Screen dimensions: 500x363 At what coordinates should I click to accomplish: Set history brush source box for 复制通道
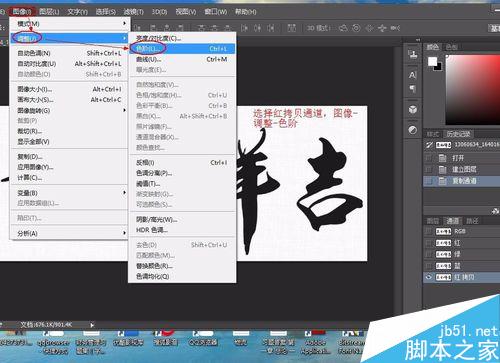coord(429,181)
